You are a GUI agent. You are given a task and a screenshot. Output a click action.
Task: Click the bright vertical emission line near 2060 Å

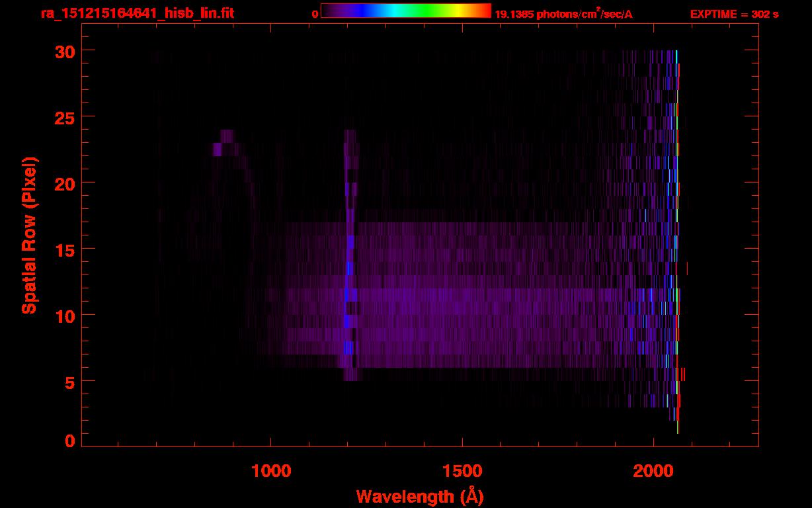point(677,242)
